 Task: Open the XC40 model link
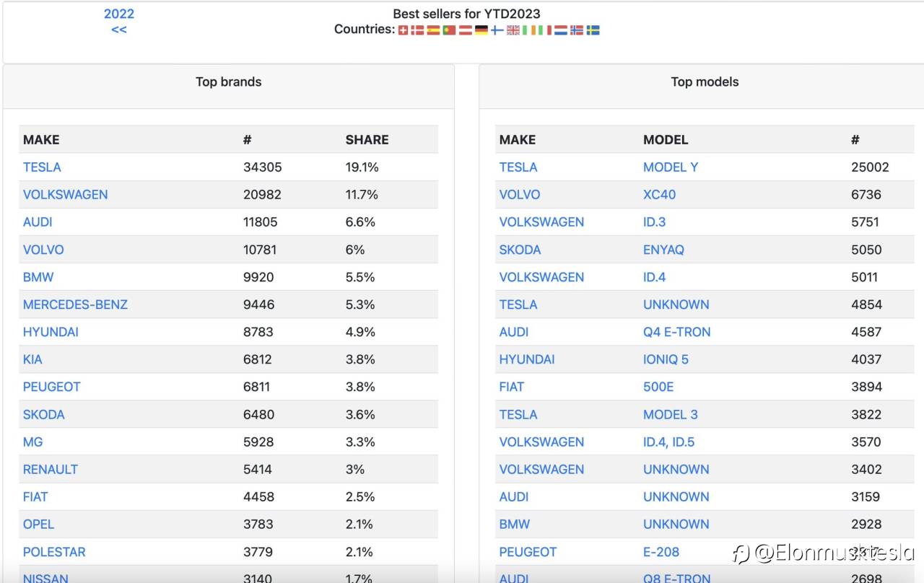point(660,195)
